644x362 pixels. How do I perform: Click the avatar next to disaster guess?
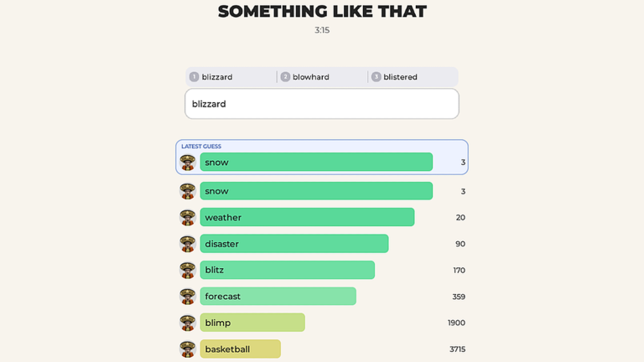(x=188, y=243)
